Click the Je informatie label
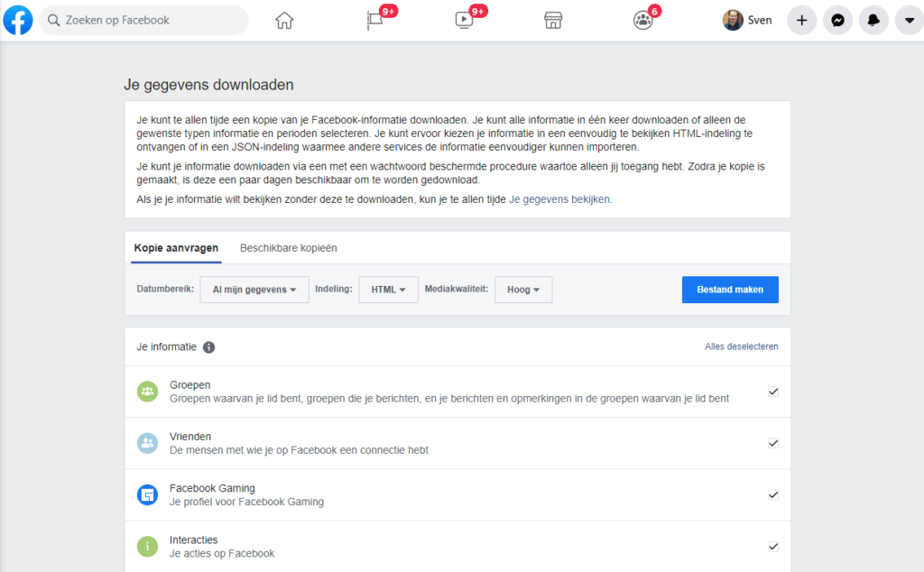 coord(166,347)
